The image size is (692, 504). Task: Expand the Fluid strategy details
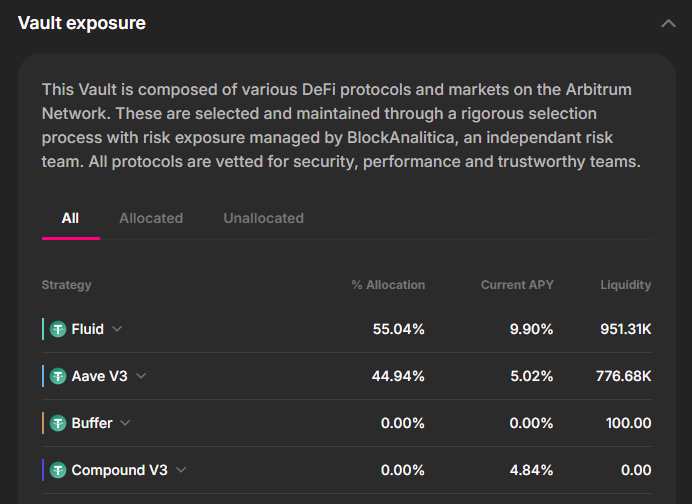[x=117, y=329]
